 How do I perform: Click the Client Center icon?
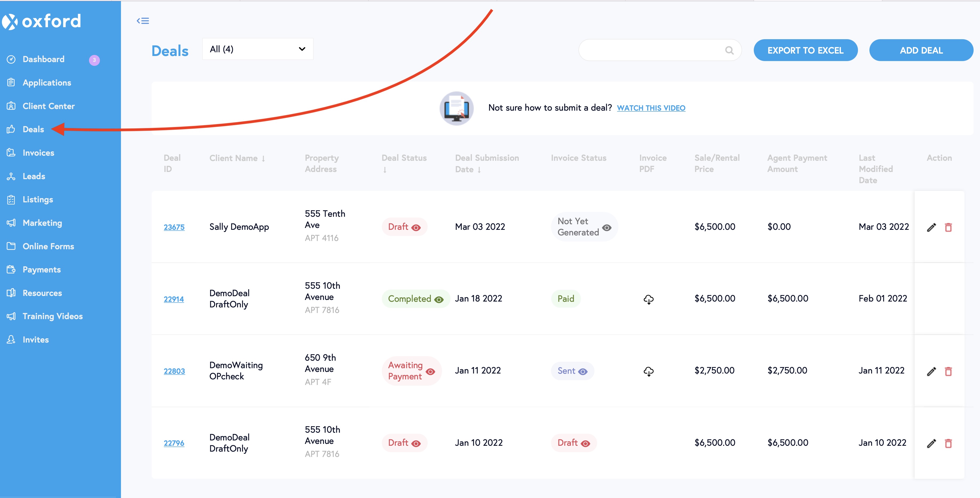click(x=11, y=106)
